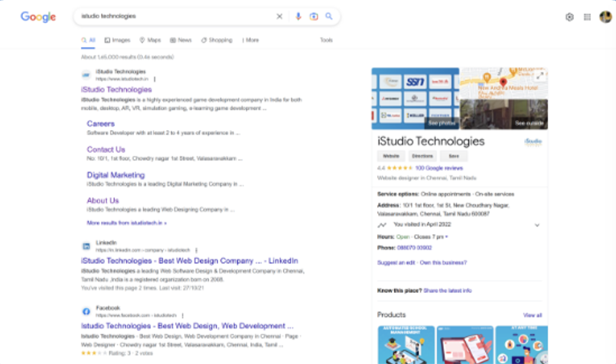Click the red map pin marker
This screenshot has height=364, width=616.
point(504,83)
